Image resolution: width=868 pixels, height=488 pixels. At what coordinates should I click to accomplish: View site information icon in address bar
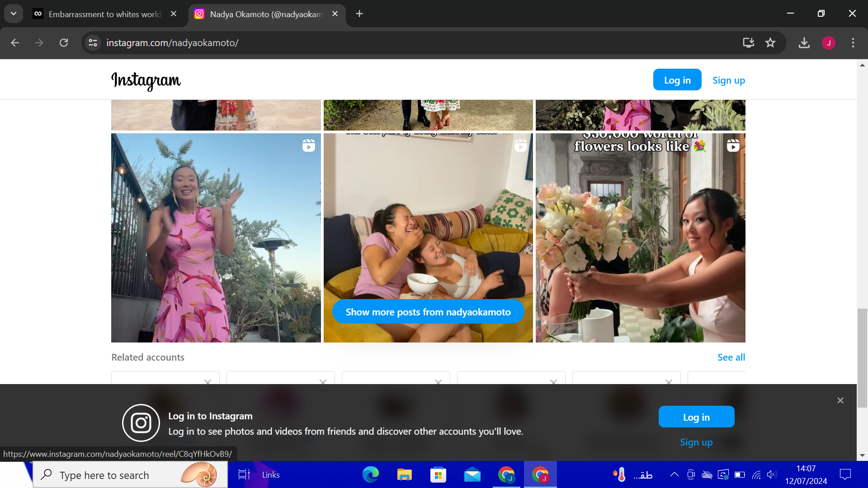93,43
